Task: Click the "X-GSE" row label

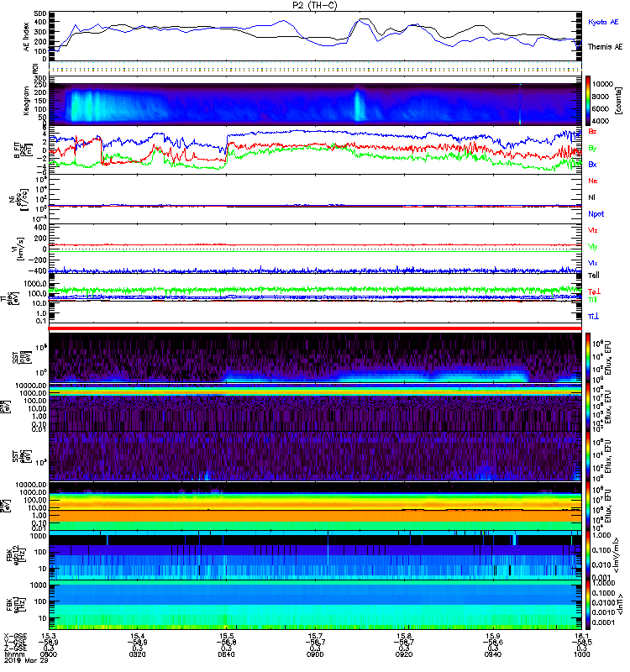Action: (x=15, y=636)
